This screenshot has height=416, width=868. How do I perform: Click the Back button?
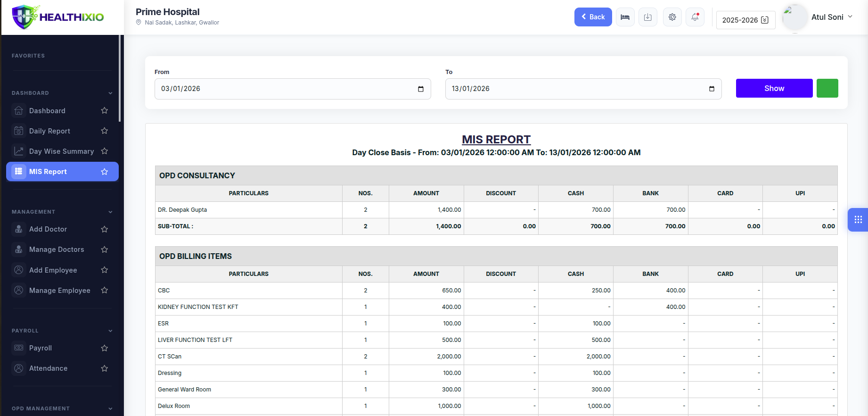(x=593, y=17)
